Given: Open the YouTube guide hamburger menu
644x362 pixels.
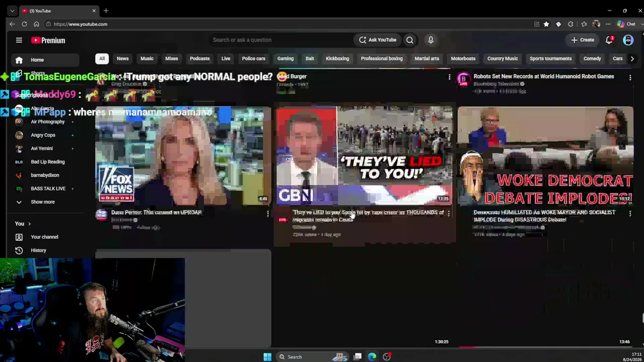Looking at the screenshot, I should point(19,40).
